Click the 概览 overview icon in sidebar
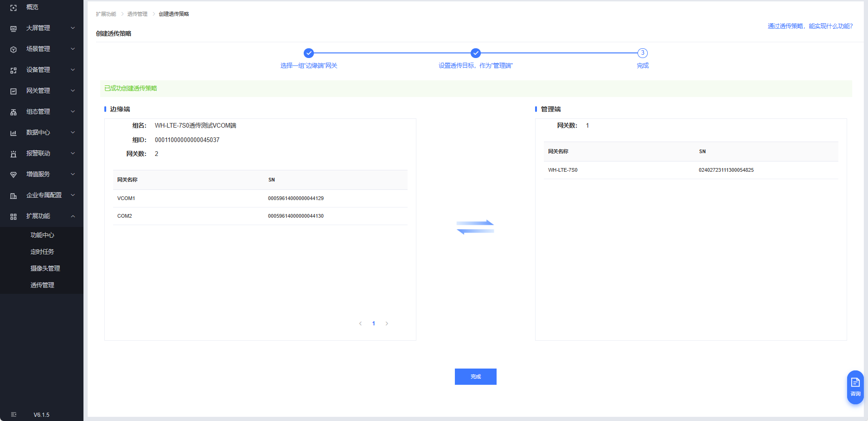 [x=13, y=7]
